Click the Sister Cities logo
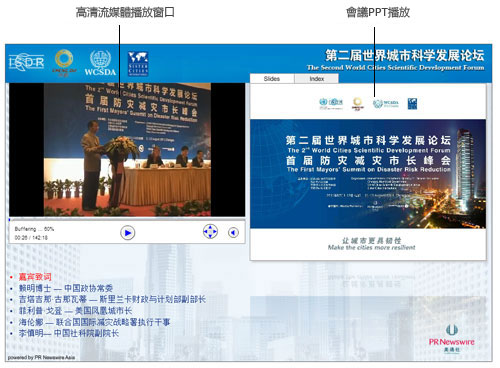 (138, 64)
